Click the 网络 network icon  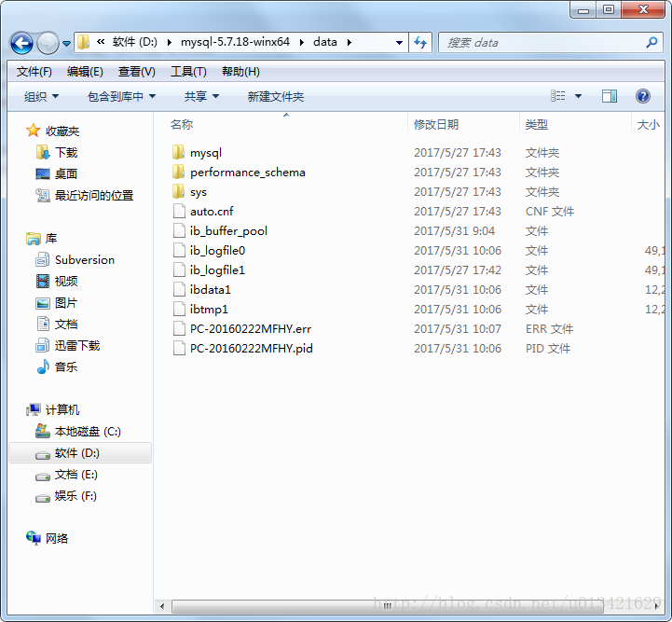point(33,537)
